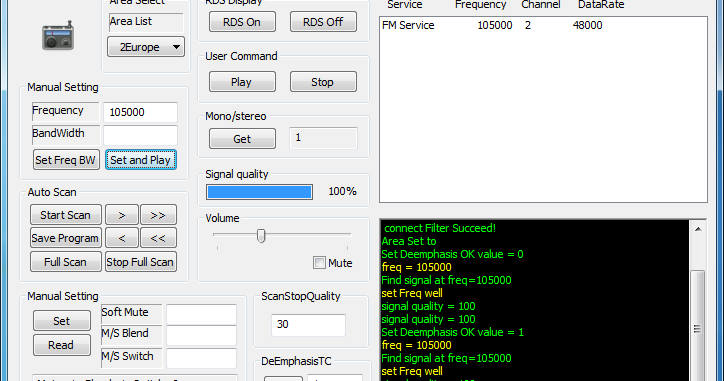724x381 pixels.
Task: Click the DataRate column header
Action: pyautogui.click(x=601, y=5)
